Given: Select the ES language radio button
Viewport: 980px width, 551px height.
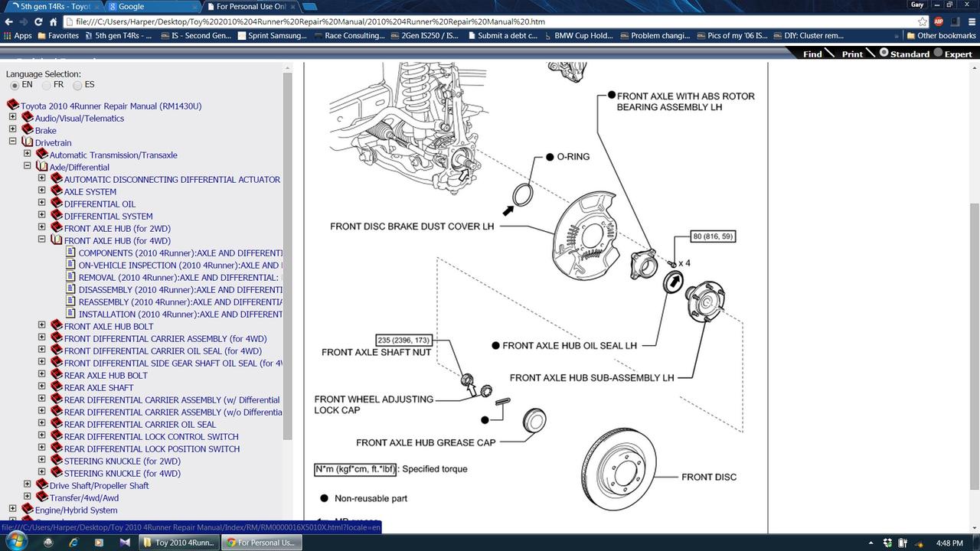Looking at the screenshot, I should pyautogui.click(x=77, y=85).
